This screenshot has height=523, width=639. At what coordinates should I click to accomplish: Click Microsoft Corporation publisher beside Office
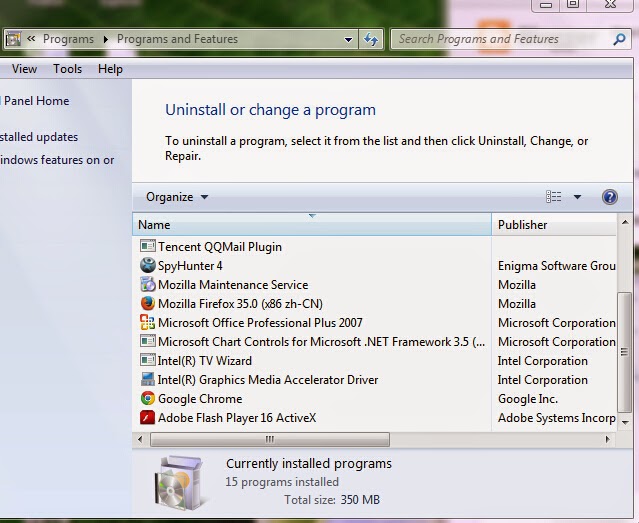tap(557, 322)
